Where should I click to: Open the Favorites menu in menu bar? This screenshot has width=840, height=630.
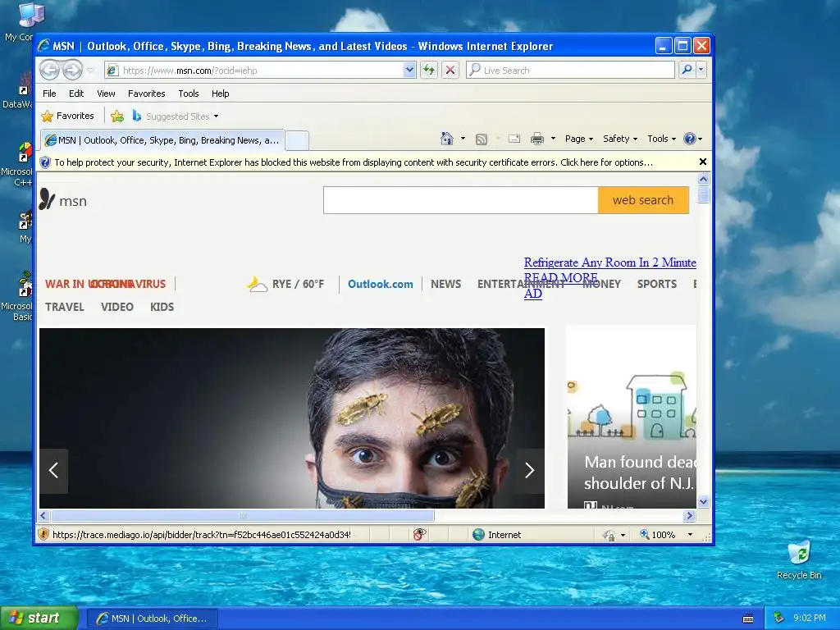pos(146,94)
